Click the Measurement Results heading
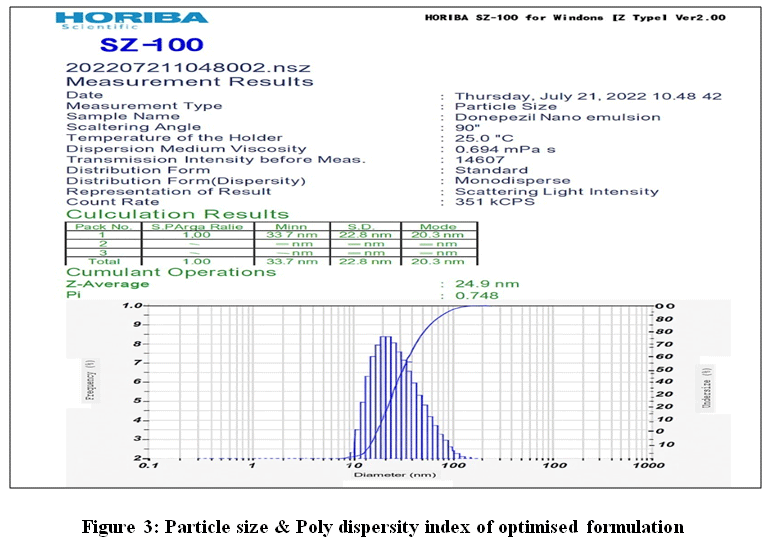The image size is (770, 549). [189, 81]
